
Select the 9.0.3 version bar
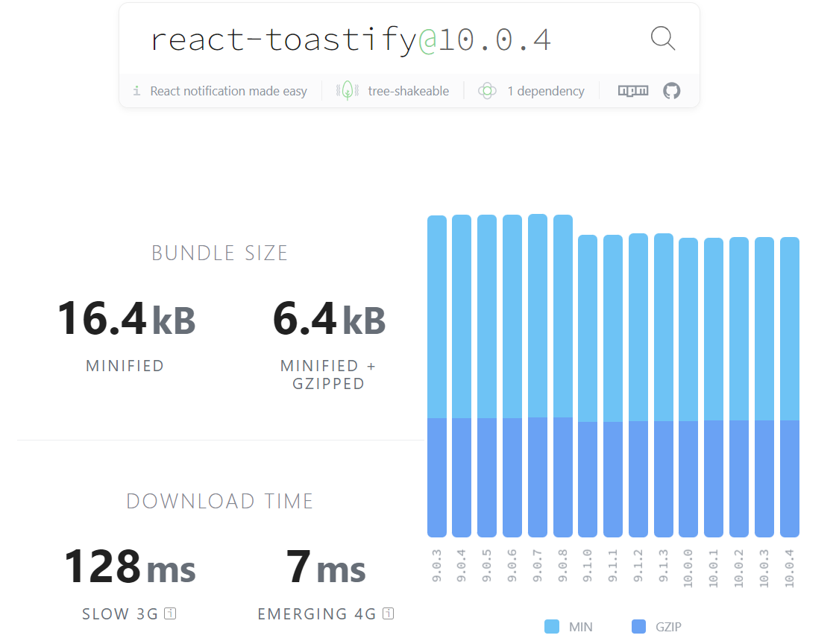click(436, 376)
